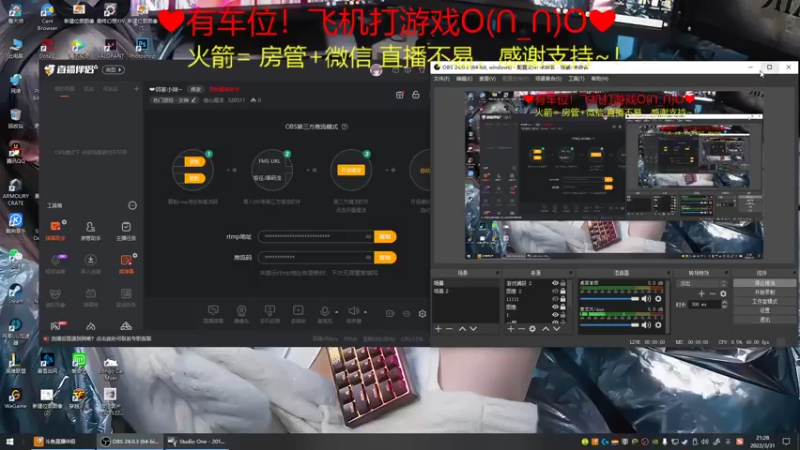
Task: Move source up in Sources panel
Action: [545, 329]
